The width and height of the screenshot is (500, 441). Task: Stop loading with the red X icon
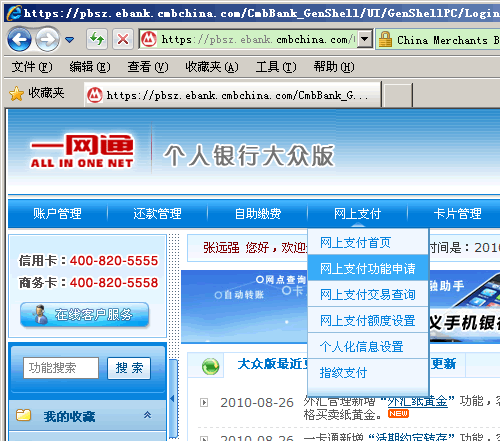[123, 39]
